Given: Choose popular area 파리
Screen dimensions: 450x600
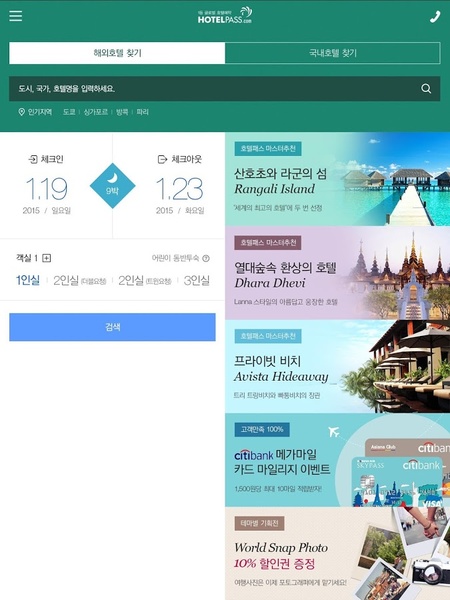Looking at the screenshot, I should click(x=142, y=112).
